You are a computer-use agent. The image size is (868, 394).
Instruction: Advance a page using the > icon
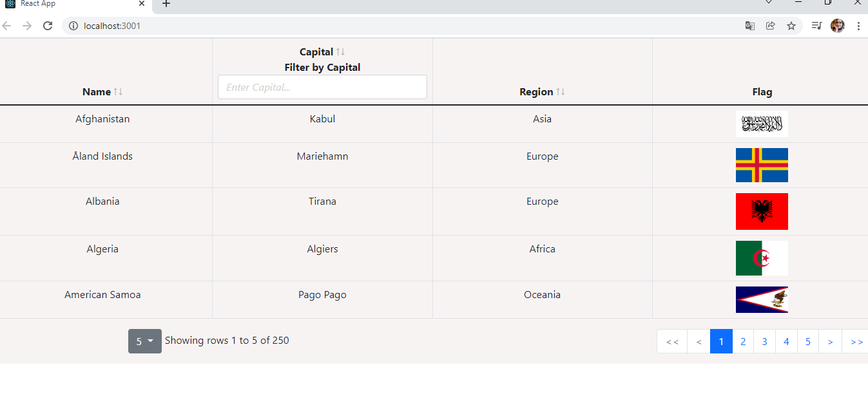pyautogui.click(x=830, y=341)
